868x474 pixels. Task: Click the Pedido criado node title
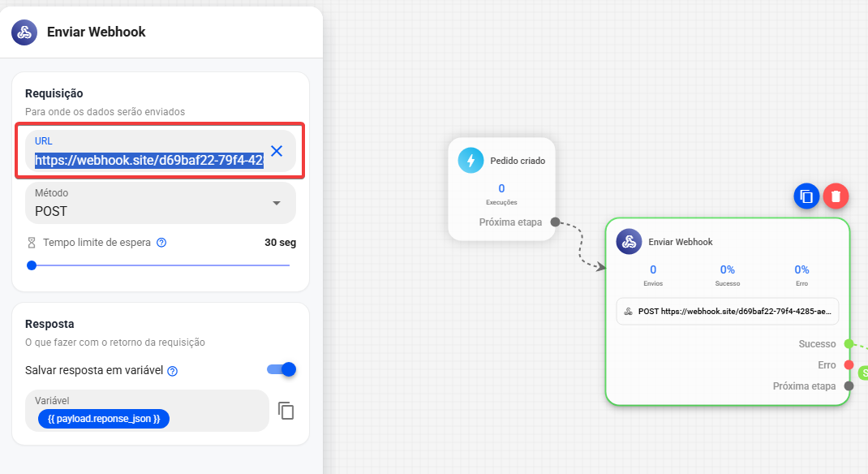[x=518, y=161]
